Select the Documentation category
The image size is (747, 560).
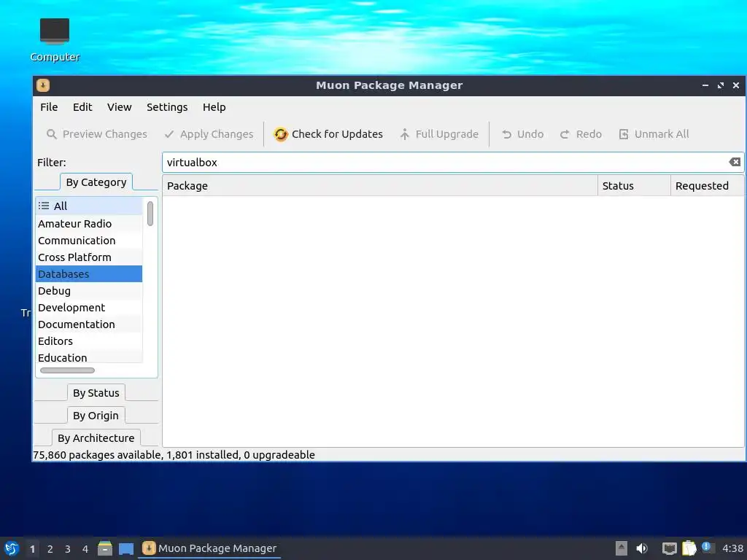click(88, 324)
